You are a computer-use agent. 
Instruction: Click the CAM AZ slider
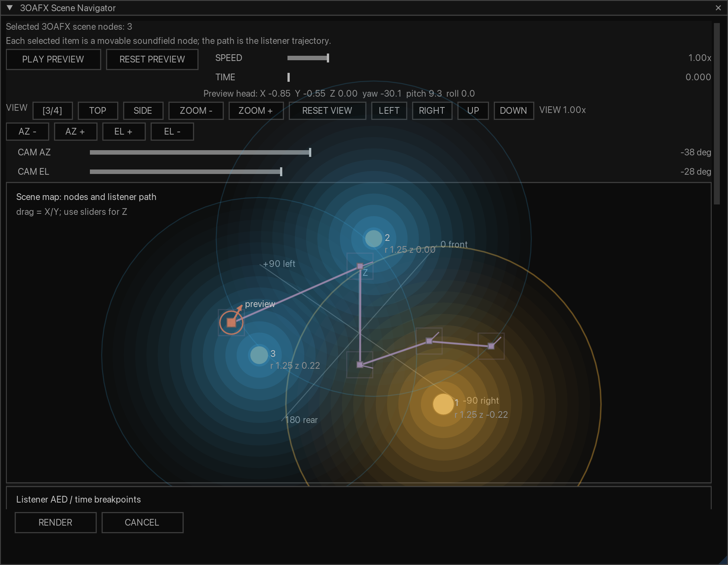coord(201,152)
